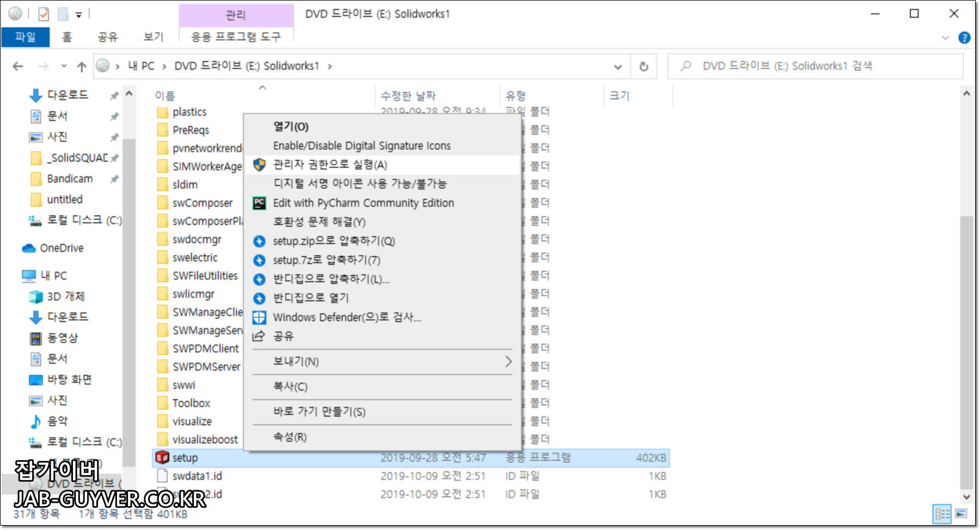
Task: Expand the ribbon with the chevron
Action: point(945,38)
